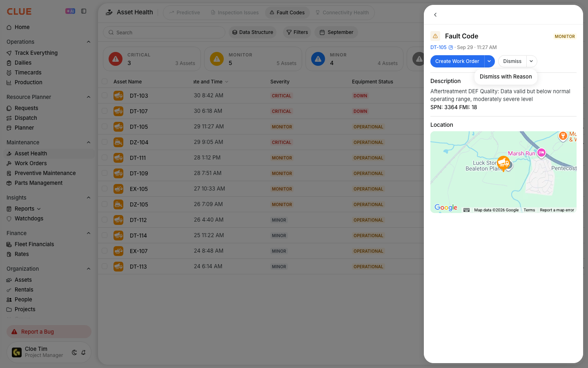Open the Dismiss dropdown chevron
Screen dimensions: 588x368
531,61
